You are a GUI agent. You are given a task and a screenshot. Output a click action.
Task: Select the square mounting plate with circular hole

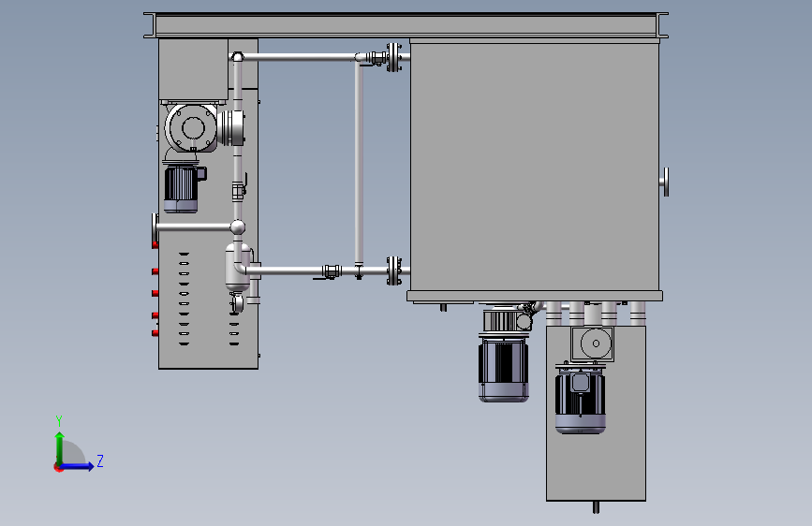(x=593, y=343)
